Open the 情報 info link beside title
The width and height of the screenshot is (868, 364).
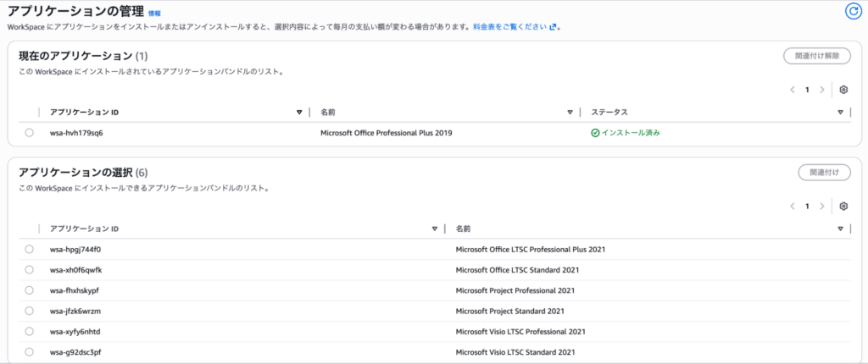153,14
